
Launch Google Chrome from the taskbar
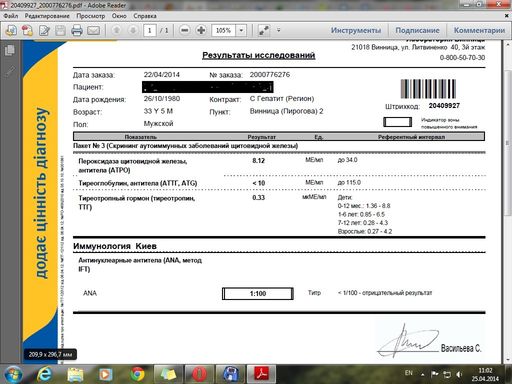(x=137, y=374)
